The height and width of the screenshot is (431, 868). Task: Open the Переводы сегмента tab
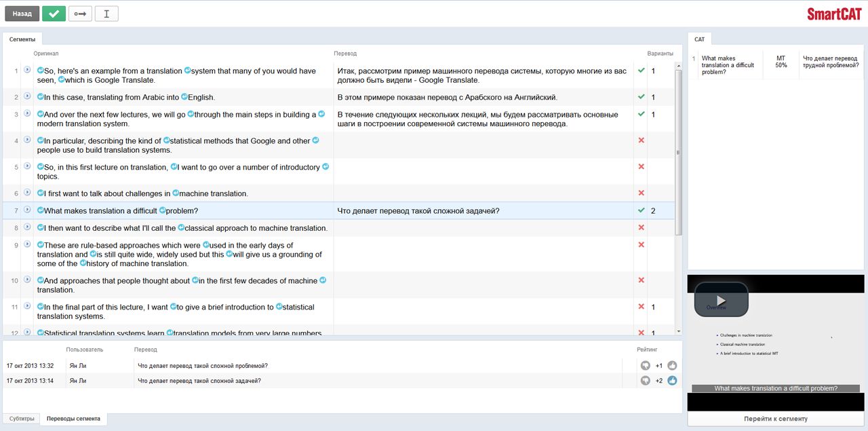point(73,419)
